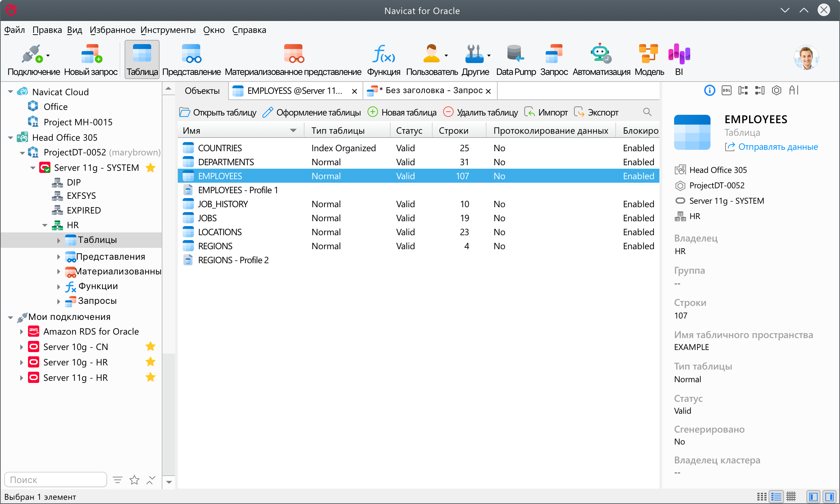
Task: Click the AI assistant panel icon
Action: pos(794,91)
